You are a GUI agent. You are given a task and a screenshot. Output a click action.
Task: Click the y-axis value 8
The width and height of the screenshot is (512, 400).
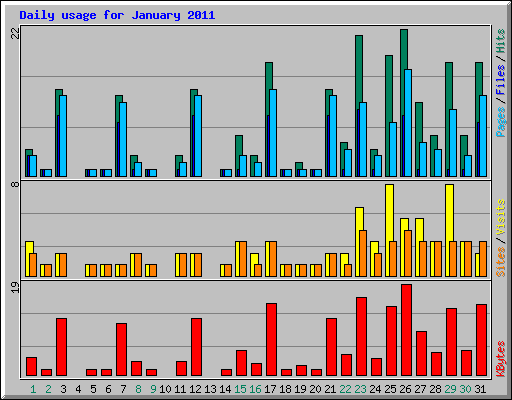tap(15, 184)
